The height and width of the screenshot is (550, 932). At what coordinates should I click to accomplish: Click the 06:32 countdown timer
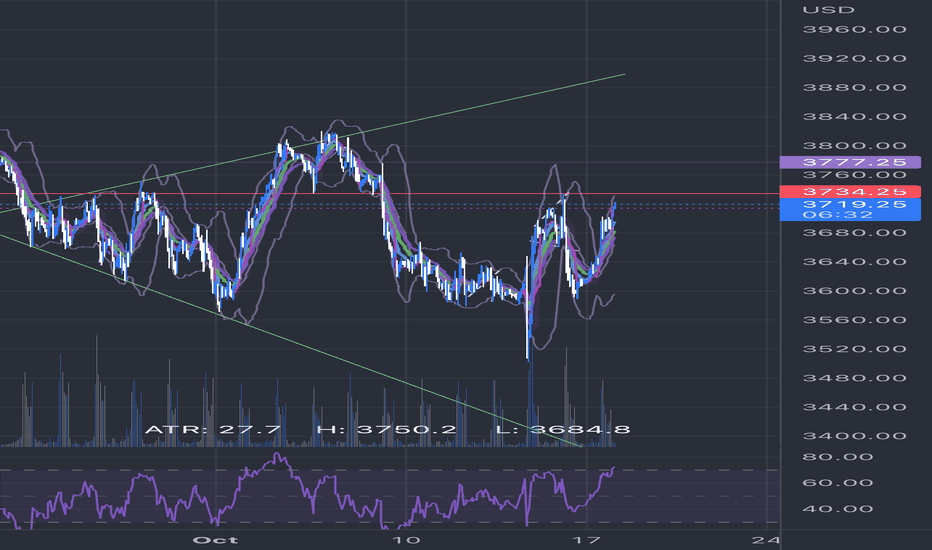pos(837,215)
